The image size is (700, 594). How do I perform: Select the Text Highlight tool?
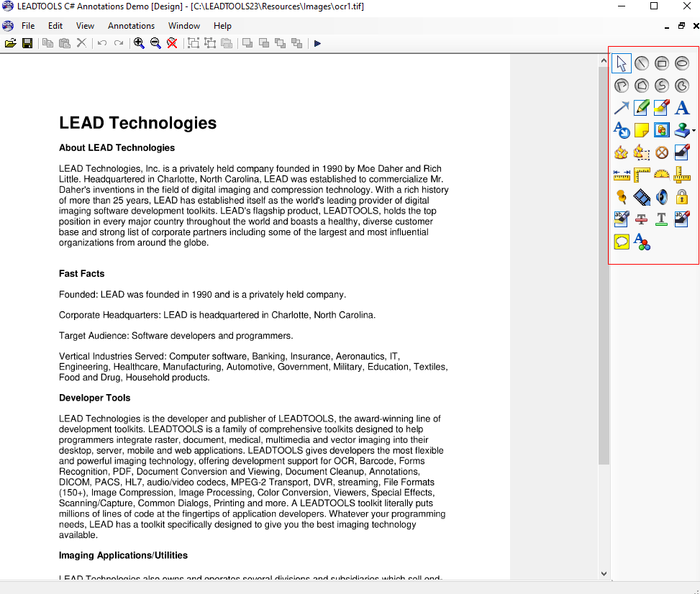pos(622,219)
